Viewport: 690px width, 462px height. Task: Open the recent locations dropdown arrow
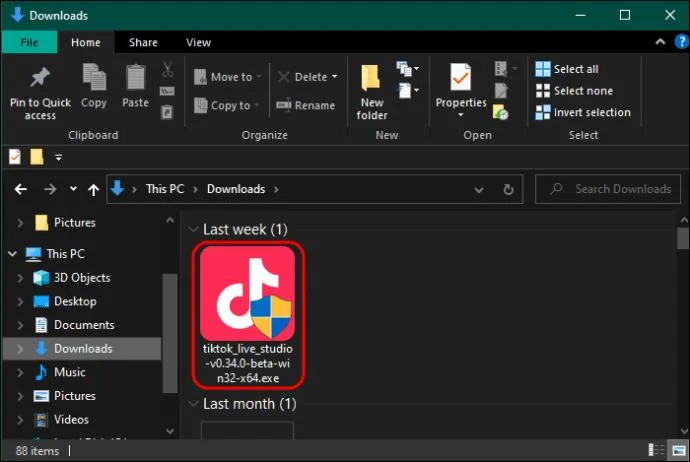tap(73, 189)
